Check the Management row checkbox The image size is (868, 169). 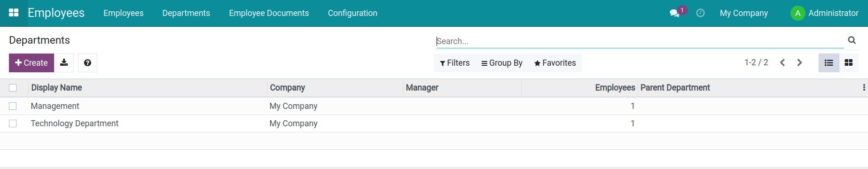(13, 106)
